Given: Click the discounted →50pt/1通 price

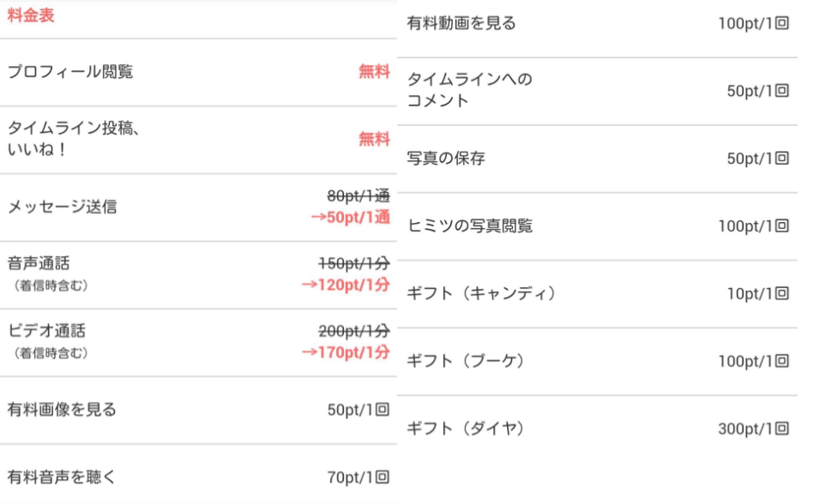Looking at the screenshot, I should point(350,217).
